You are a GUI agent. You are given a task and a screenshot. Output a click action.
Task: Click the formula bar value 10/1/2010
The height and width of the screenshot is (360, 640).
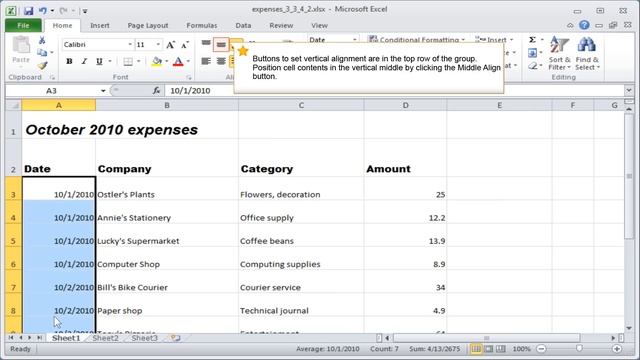[190, 91]
